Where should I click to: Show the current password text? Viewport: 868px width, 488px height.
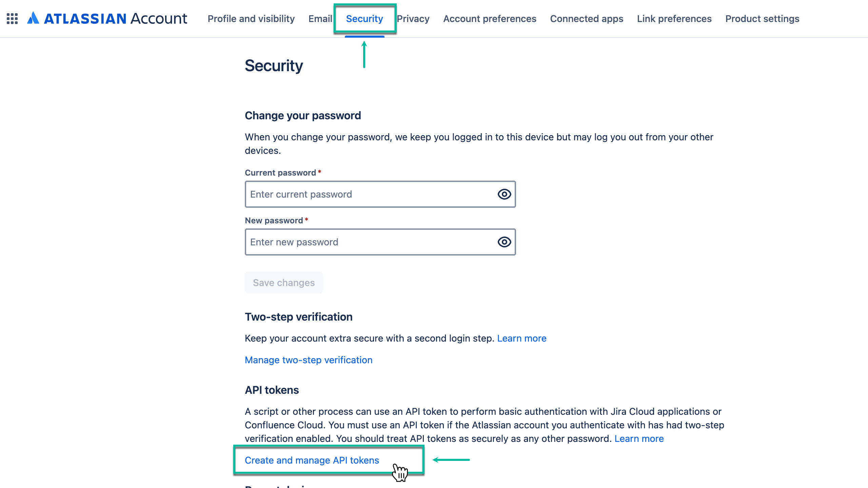tap(504, 194)
